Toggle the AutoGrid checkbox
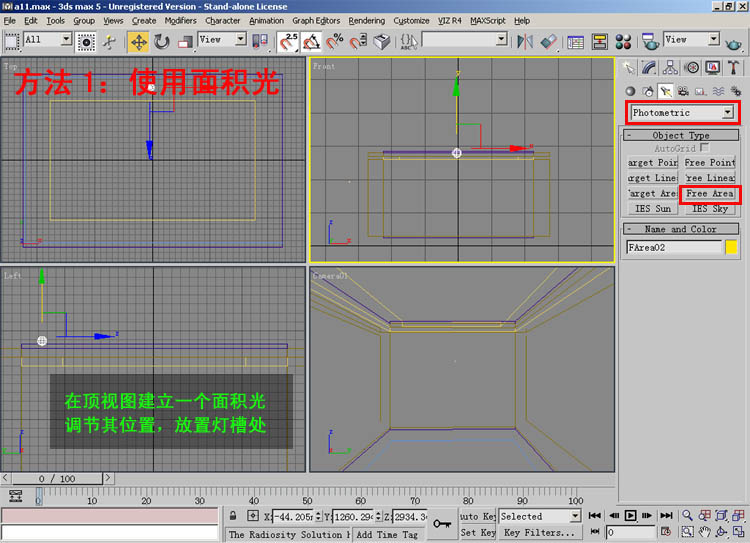 (706, 148)
